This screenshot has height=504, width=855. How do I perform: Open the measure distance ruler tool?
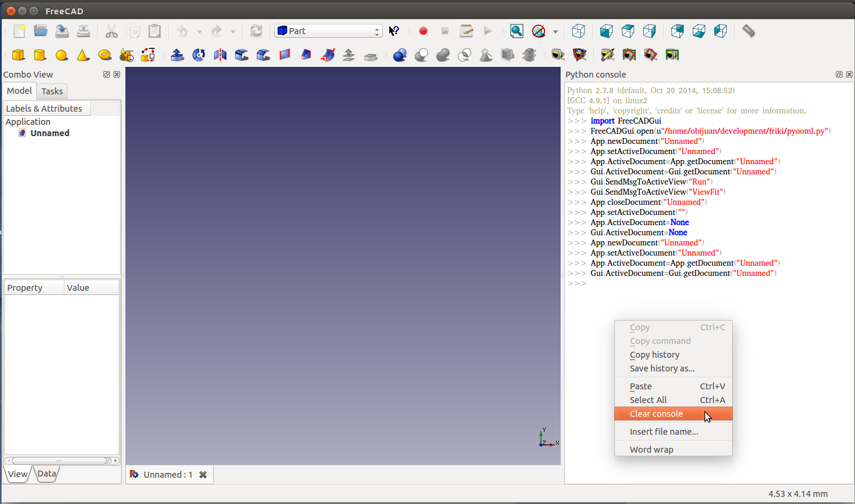(748, 31)
